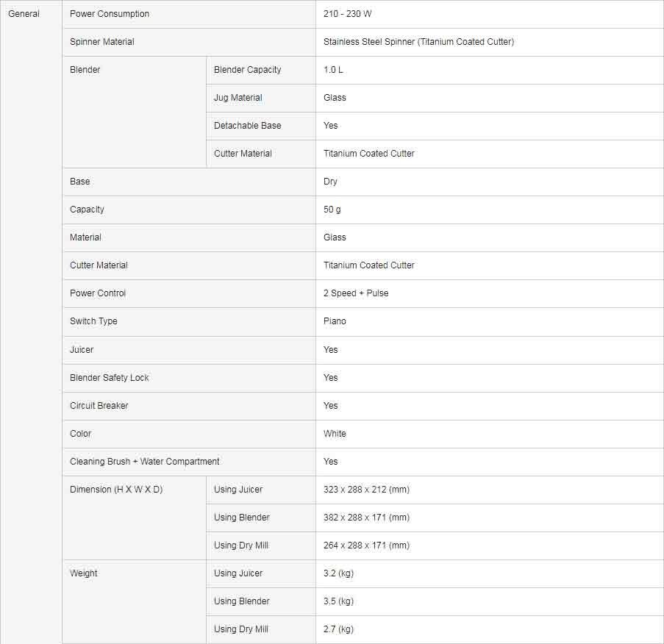The height and width of the screenshot is (644, 664).
Task: Select the White color value
Action: coord(335,434)
